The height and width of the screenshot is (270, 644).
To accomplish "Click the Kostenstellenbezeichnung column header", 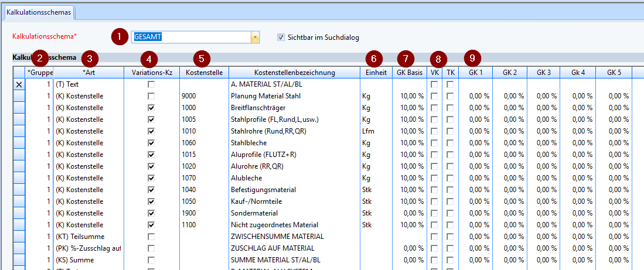I will [295, 73].
